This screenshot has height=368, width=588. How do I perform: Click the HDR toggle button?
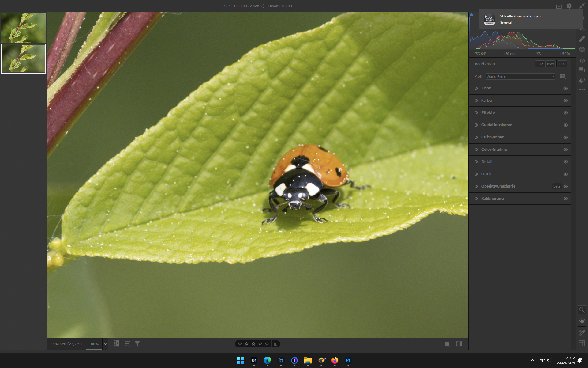[562, 64]
